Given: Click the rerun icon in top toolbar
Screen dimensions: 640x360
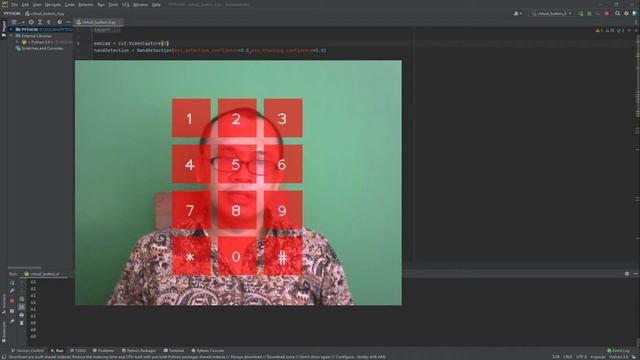Looking at the screenshot, I should [x=581, y=13].
